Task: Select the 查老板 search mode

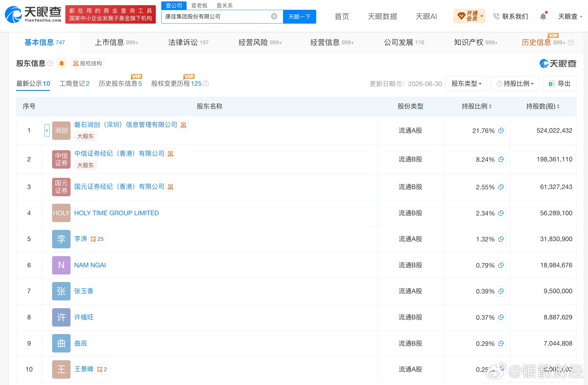Action: (199, 5)
